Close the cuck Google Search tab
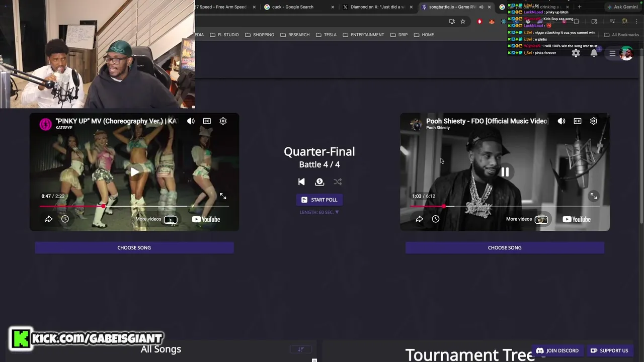Image resolution: width=644 pixels, height=362 pixels. click(x=333, y=7)
